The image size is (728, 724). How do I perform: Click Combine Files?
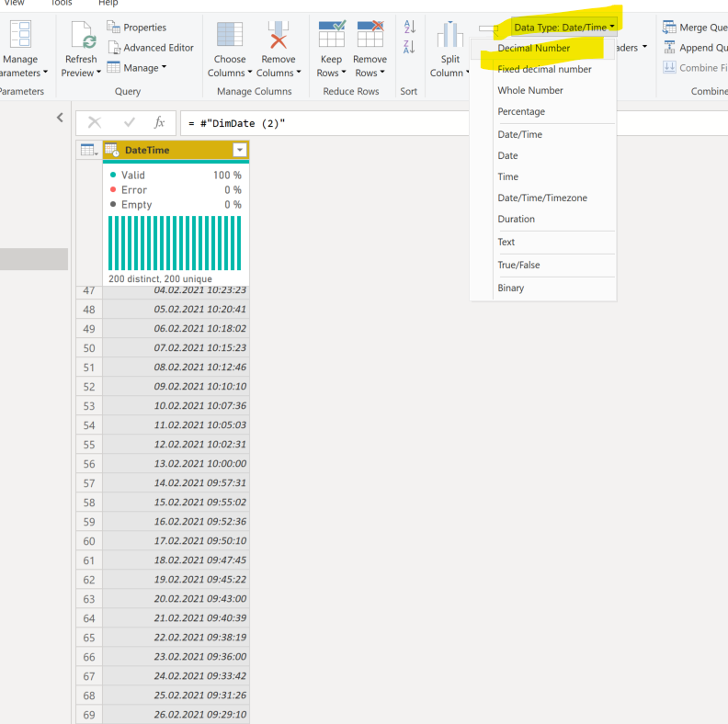point(695,68)
